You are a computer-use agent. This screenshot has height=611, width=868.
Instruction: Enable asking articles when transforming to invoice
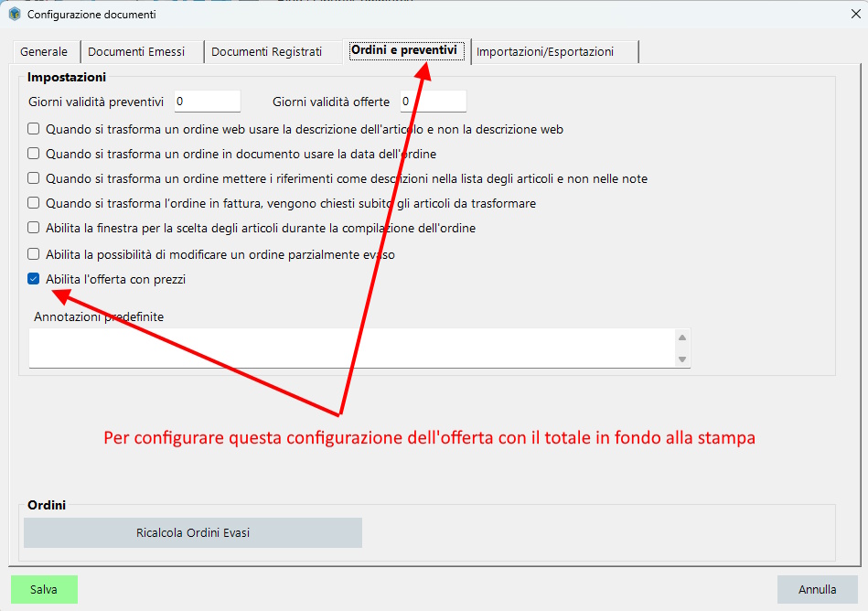coord(34,203)
